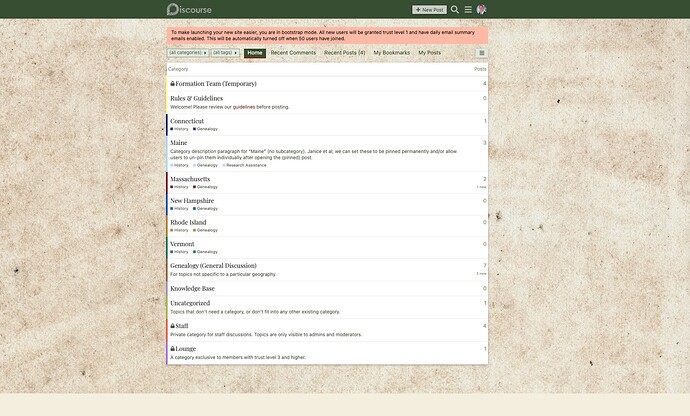This screenshot has height=416, width=690.
Task: Select the Home tab
Action: (x=255, y=53)
